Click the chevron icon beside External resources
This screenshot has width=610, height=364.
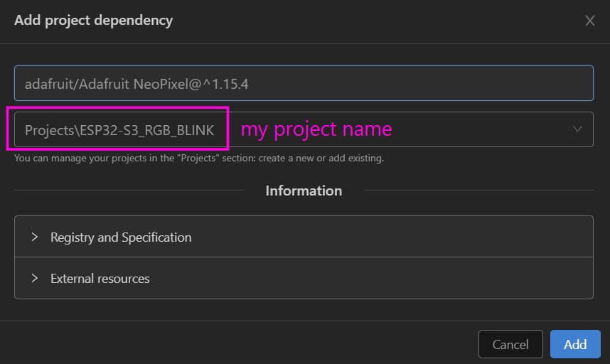click(34, 278)
